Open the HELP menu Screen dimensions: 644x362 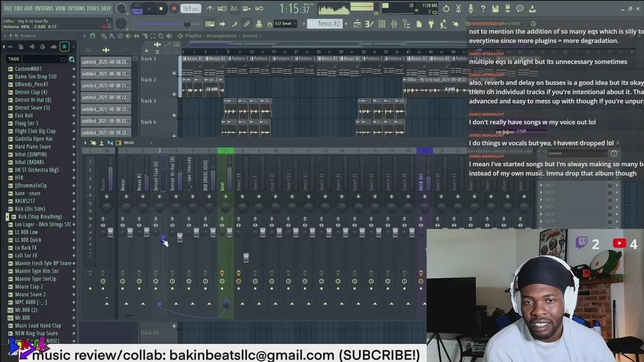106,9
